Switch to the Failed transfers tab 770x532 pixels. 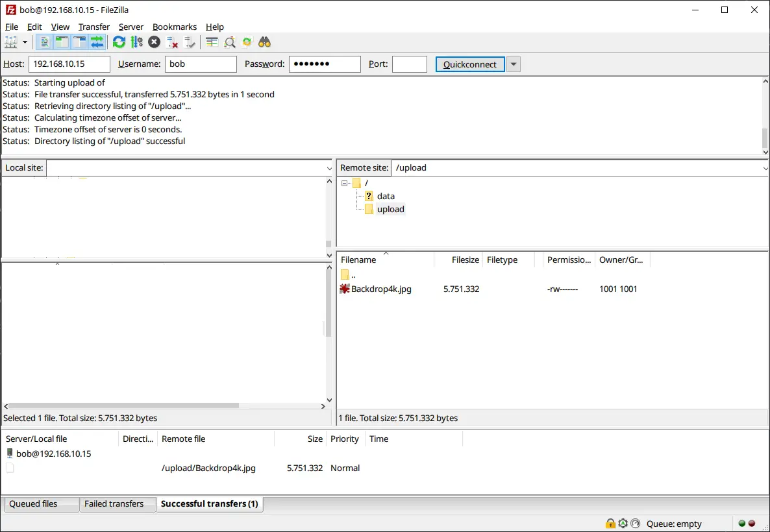coord(118,504)
